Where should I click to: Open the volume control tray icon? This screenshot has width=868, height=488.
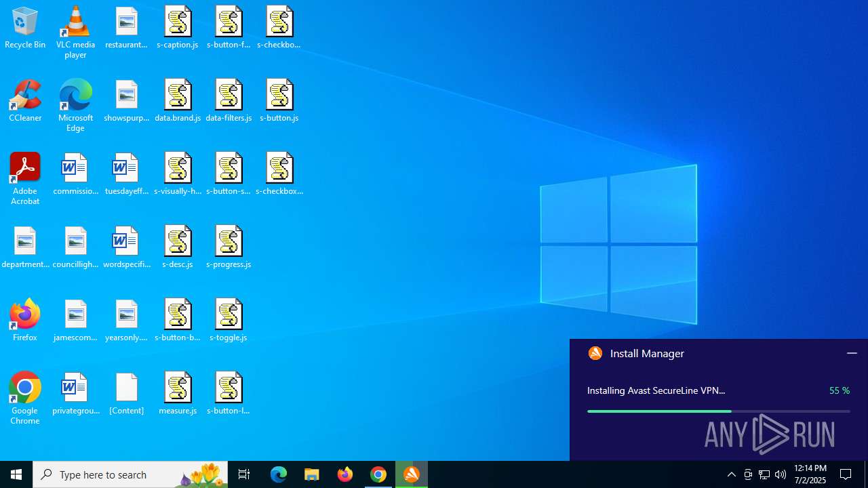pyautogui.click(x=781, y=474)
